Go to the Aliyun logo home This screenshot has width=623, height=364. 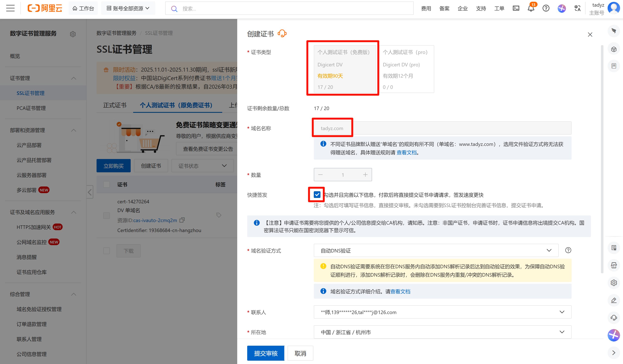(45, 8)
